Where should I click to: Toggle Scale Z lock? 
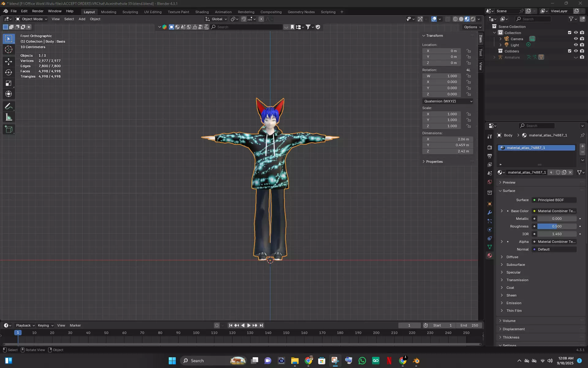(469, 126)
